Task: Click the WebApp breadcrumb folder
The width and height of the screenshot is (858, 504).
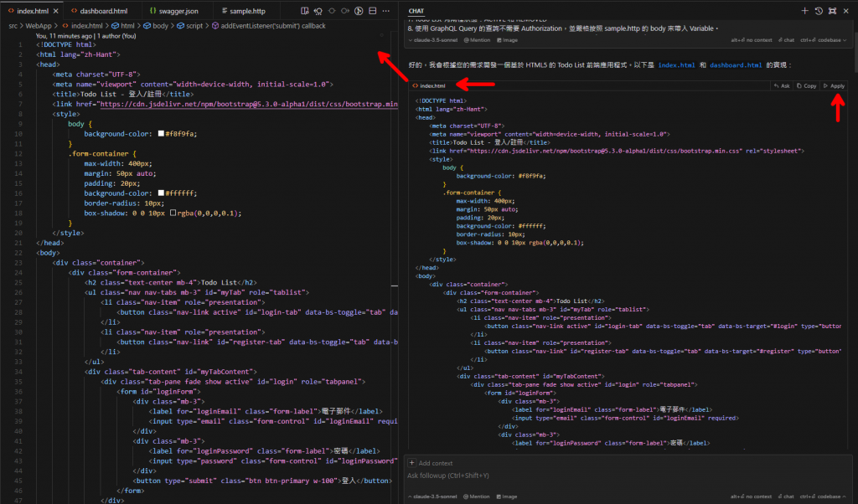Action: pos(39,26)
